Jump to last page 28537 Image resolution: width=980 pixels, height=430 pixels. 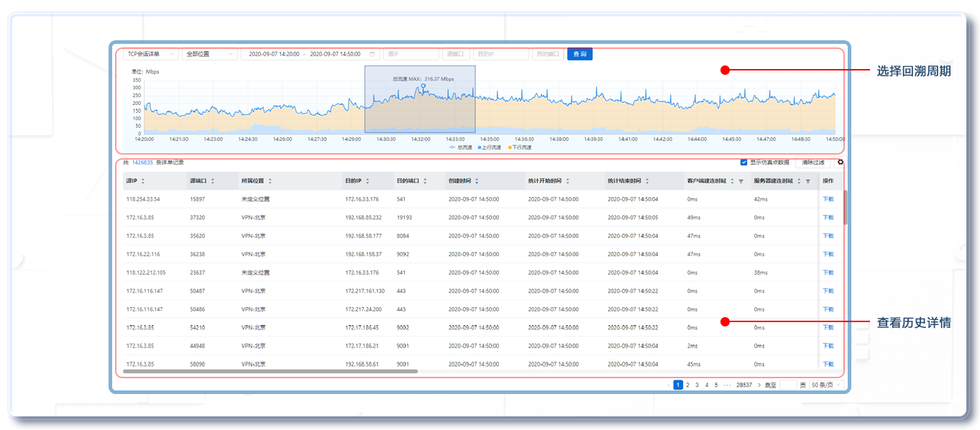[744, 385]
